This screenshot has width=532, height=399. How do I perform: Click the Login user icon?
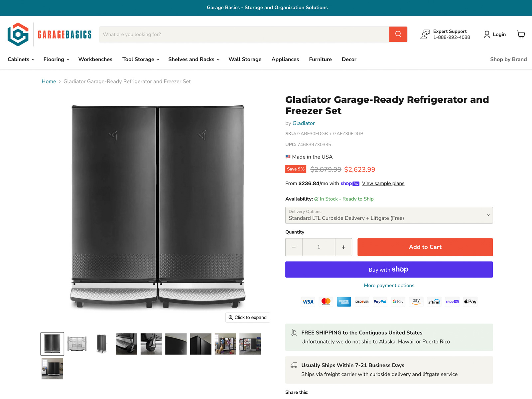pyautogui.click(x=487, y=34)
